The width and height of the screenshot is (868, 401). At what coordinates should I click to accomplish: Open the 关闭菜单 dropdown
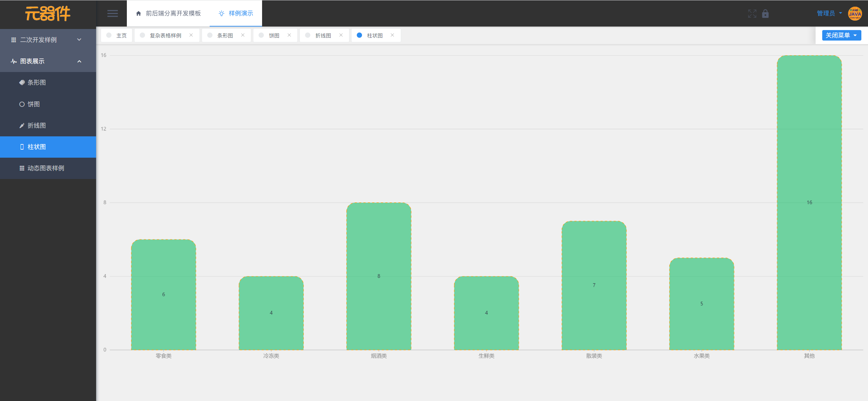841,35
